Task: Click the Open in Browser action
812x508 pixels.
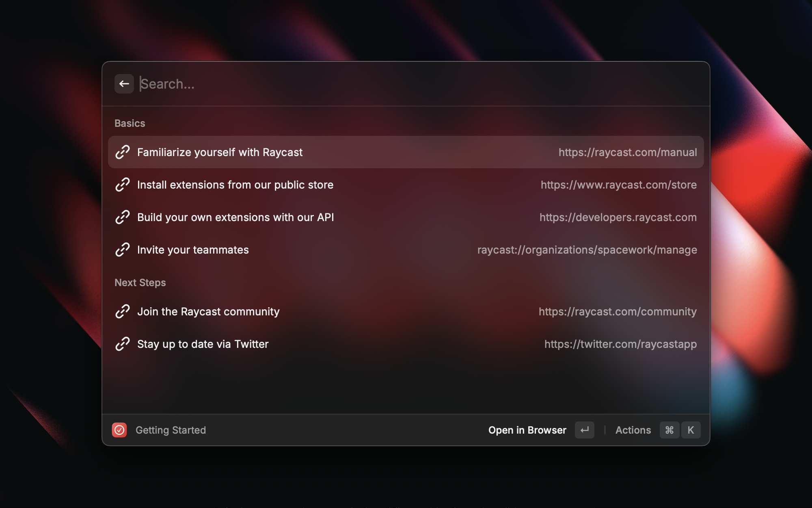Action: [527, 430]
